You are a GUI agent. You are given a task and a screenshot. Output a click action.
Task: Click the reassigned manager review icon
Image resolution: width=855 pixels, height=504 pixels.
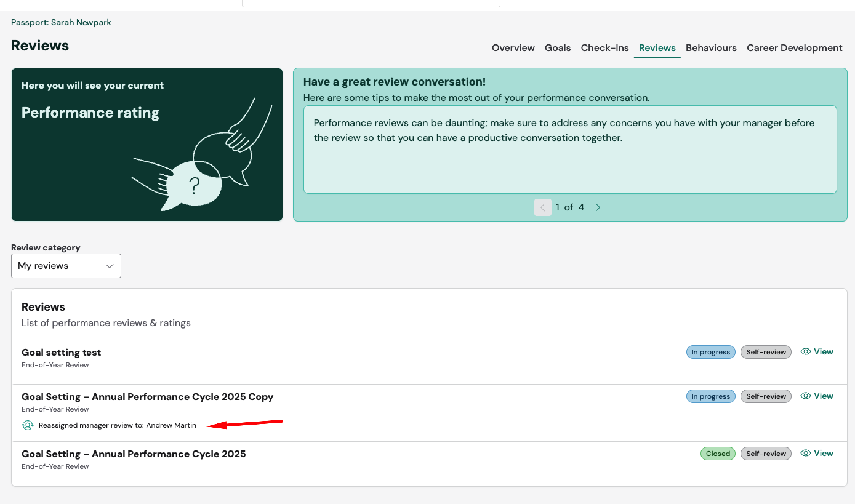pyautogui.click(x=28, y=425)
